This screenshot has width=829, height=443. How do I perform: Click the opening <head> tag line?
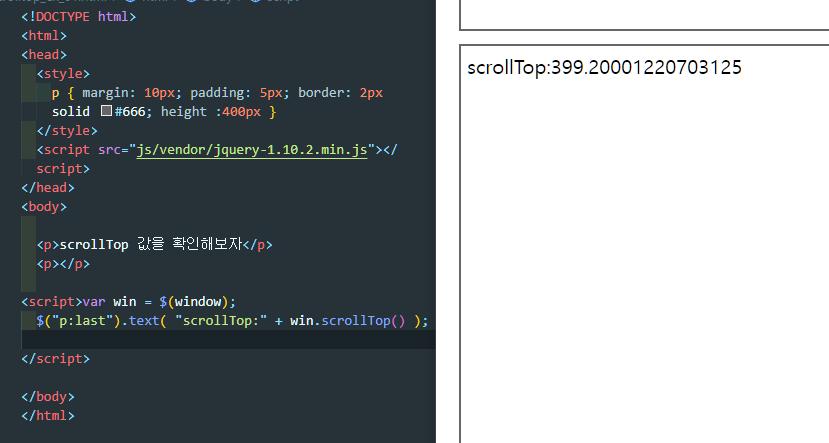(x=44, y=55)
